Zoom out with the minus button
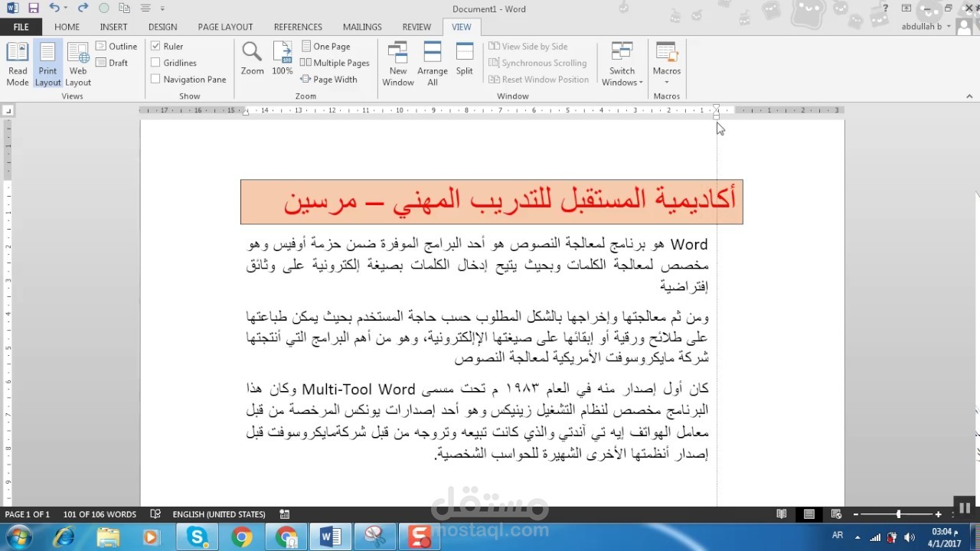 tap(856, 514)
